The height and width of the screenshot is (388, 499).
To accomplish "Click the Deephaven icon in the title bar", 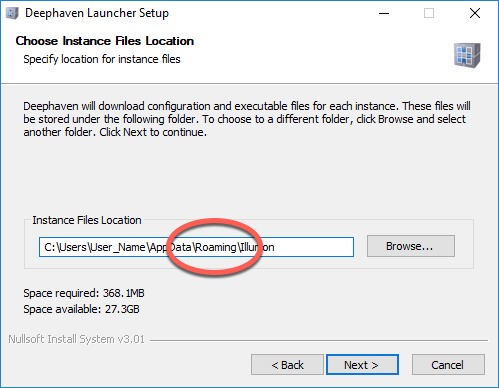I will 12,13.
